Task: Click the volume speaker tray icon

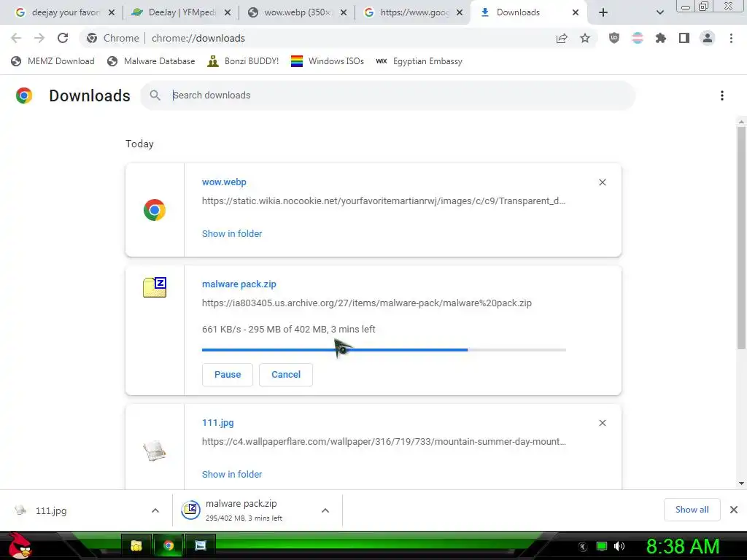Action: click(x=619, y=546)
